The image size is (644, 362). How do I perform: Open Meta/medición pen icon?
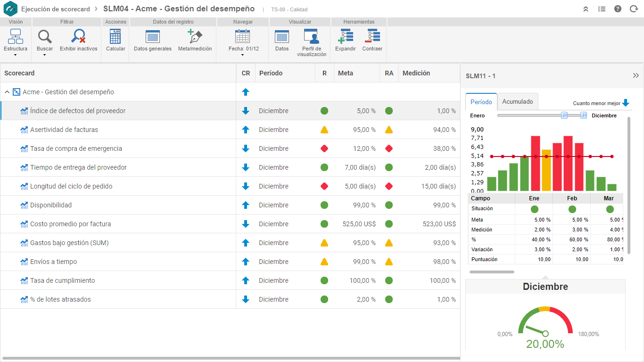coord(195,37)
